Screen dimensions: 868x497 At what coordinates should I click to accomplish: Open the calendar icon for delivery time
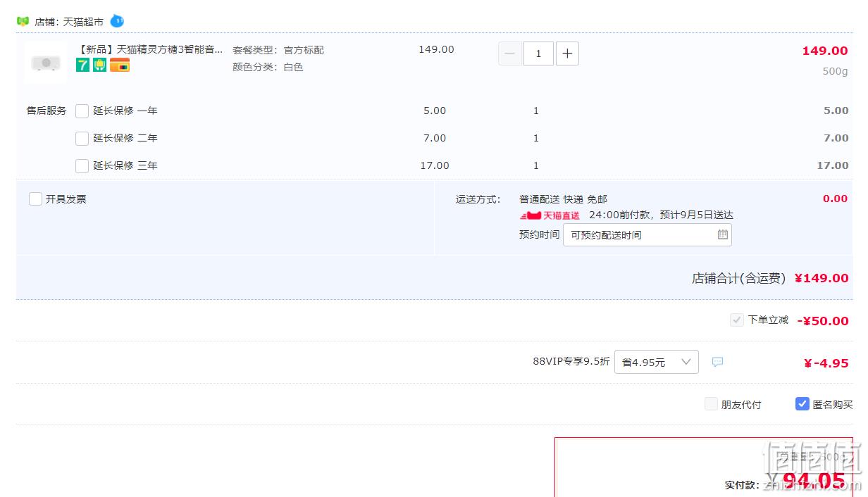[723, 234]
